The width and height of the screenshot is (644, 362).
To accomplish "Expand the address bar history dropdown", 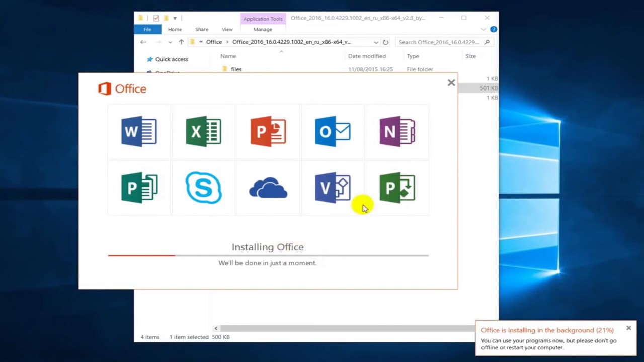I will (376, 42).
